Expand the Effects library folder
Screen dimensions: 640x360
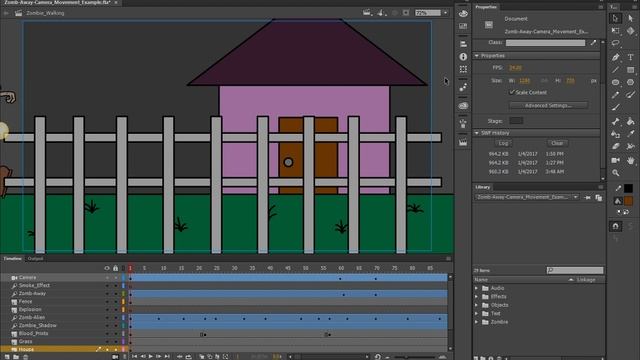tap(476, 297)
